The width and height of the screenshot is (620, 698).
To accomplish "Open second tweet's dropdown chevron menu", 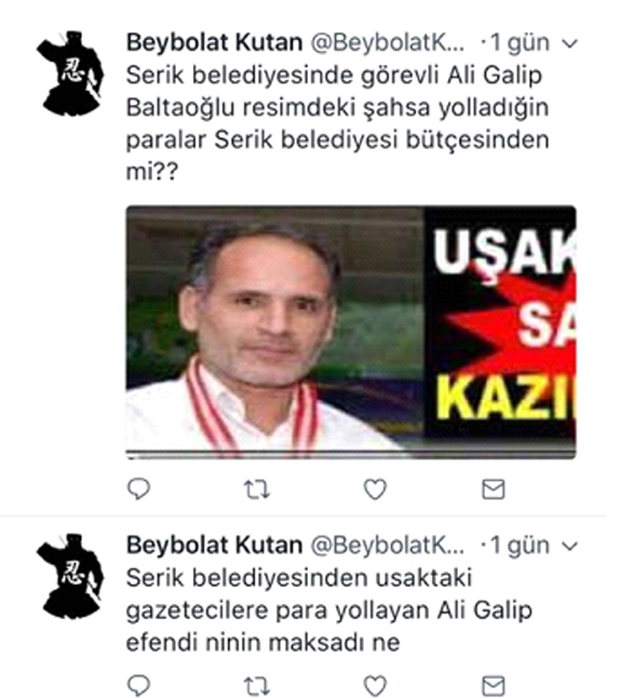I will (x=570, y=546).
